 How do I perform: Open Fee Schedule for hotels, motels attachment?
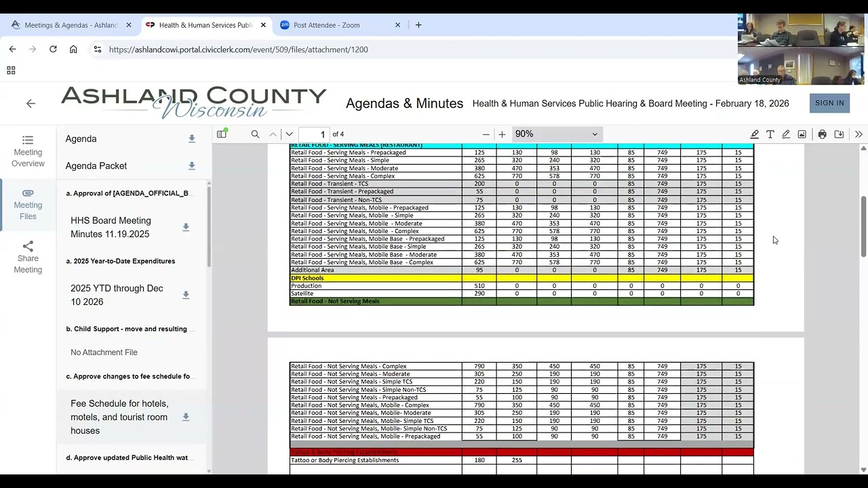coord(119,417)
